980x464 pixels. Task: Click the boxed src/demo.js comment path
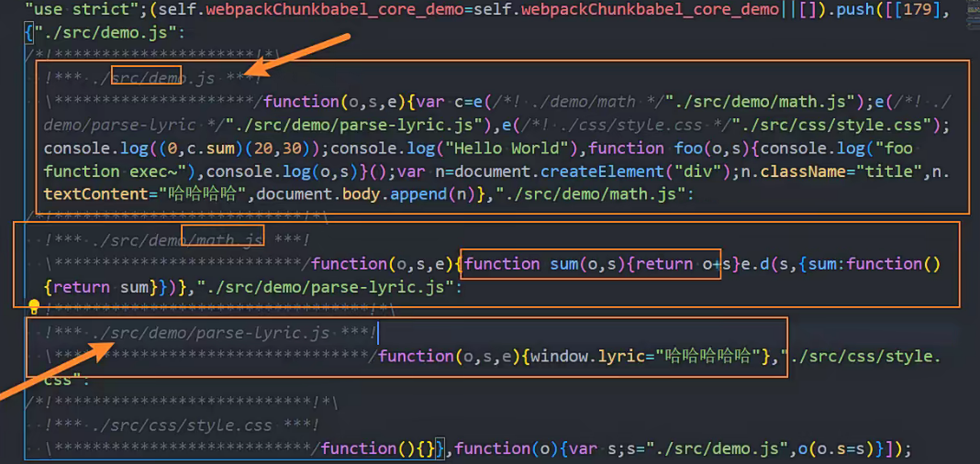(x=146, y=78)
